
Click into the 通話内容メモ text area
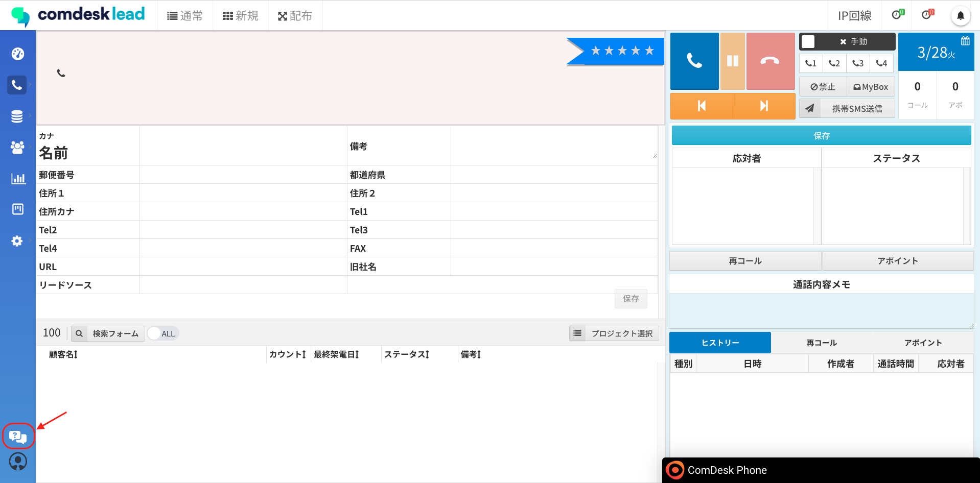coord(821,310)
